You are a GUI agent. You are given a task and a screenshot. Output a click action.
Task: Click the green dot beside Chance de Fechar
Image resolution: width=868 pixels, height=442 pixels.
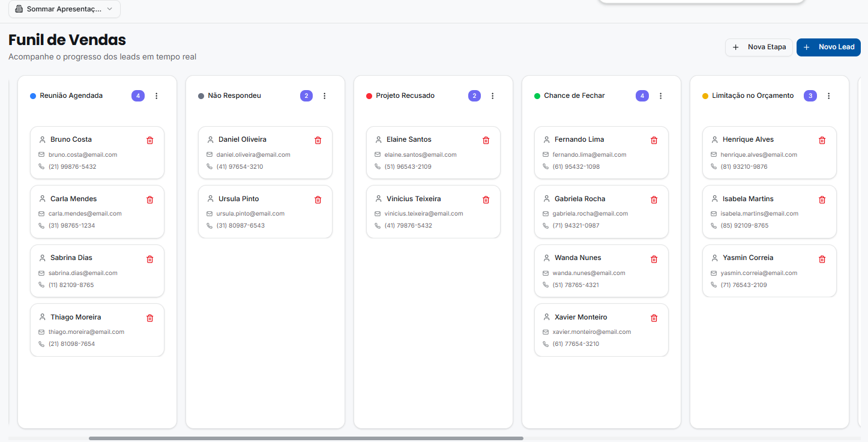537,95
